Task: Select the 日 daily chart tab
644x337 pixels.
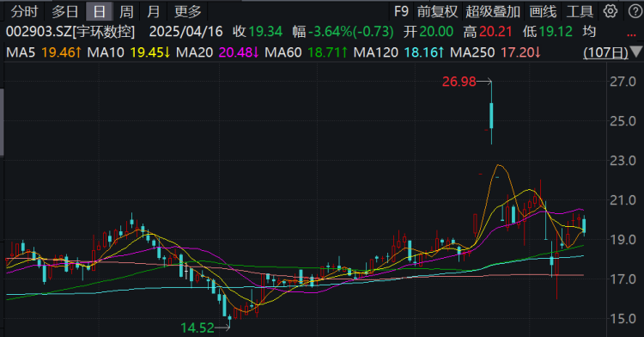Action: 99,11
